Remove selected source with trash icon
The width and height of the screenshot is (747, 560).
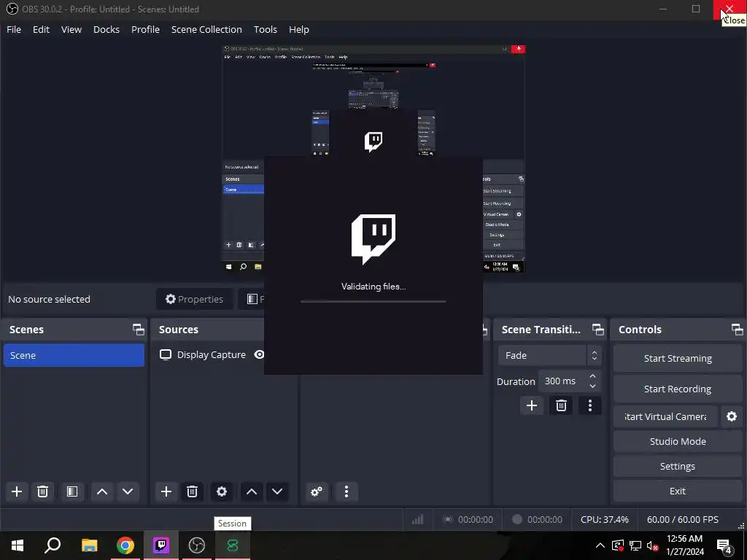tap(192, 491)
